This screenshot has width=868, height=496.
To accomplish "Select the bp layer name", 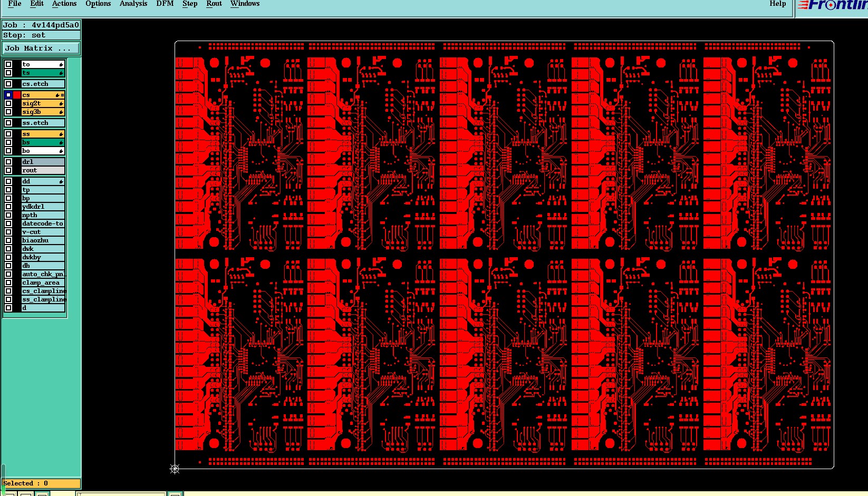I will (x=43, y=198).
